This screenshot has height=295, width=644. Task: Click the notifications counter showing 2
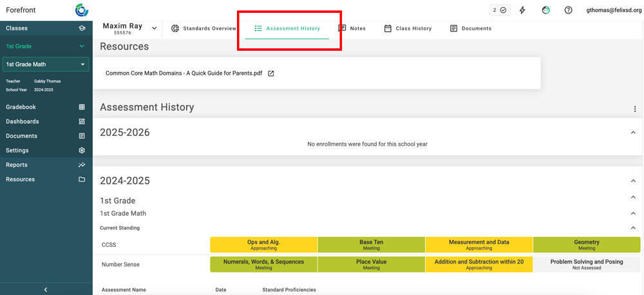(x=499, y=10)
